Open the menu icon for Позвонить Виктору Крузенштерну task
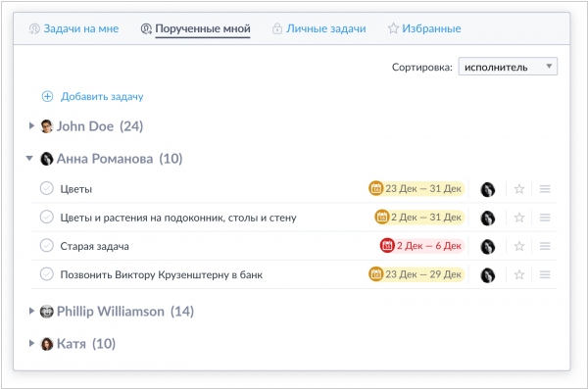The image size is (588, 389). coord(545,274)
